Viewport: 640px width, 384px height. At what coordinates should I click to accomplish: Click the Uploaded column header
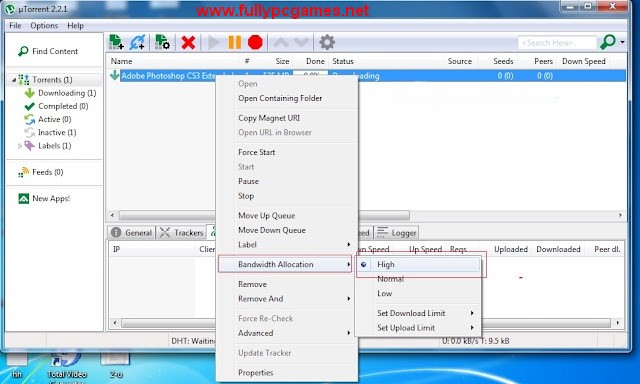tap(511, 249)
